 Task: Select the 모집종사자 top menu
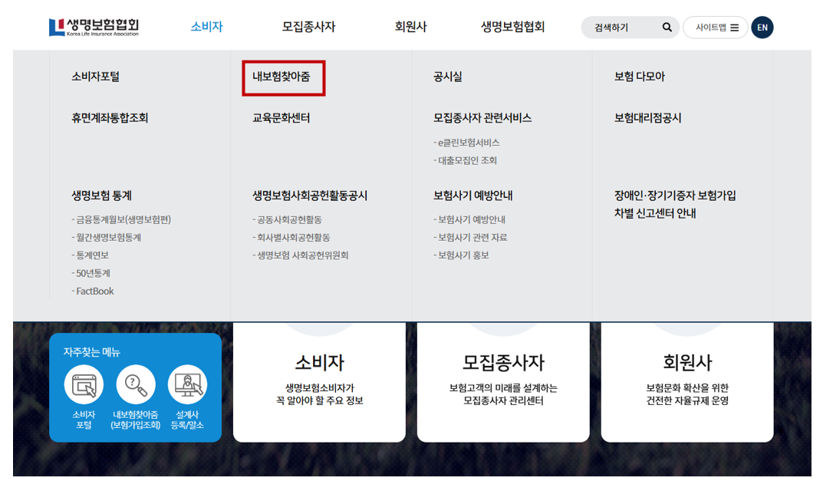(308, 27)
